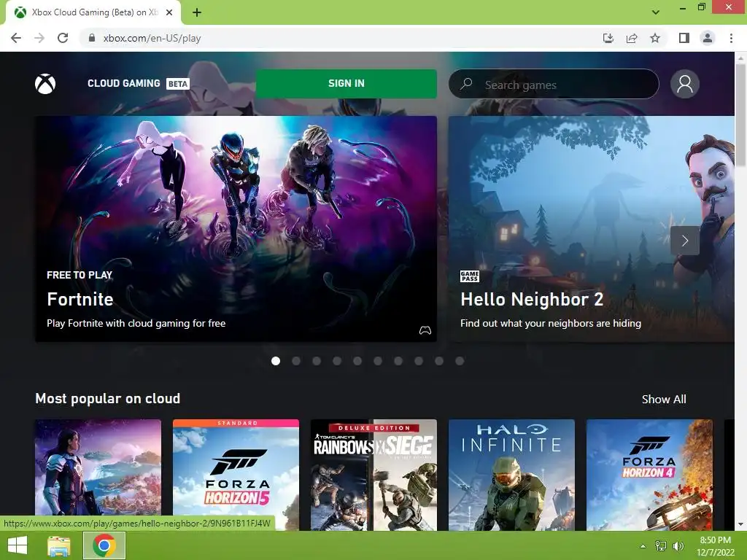Open a new tab with plus button
Image resolution: width=747 pixels, height=560 pixels.
point(197,12)
